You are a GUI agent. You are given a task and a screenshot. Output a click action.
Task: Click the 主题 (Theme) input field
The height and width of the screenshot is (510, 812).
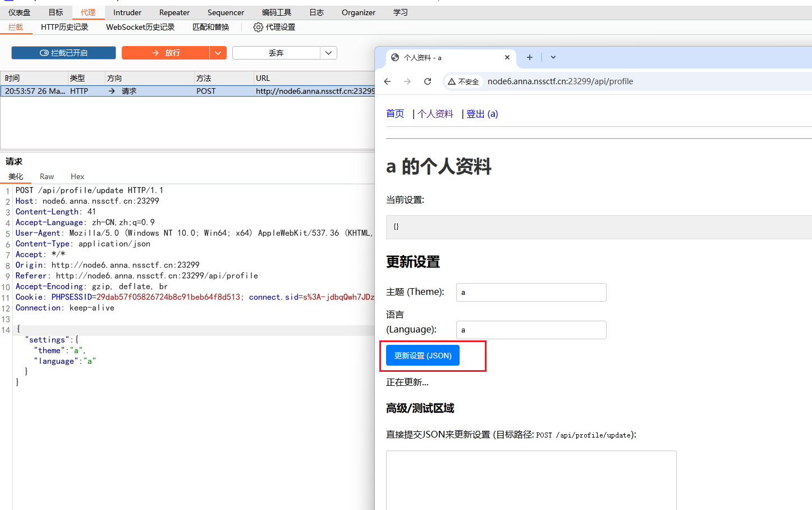pos(531,292)
